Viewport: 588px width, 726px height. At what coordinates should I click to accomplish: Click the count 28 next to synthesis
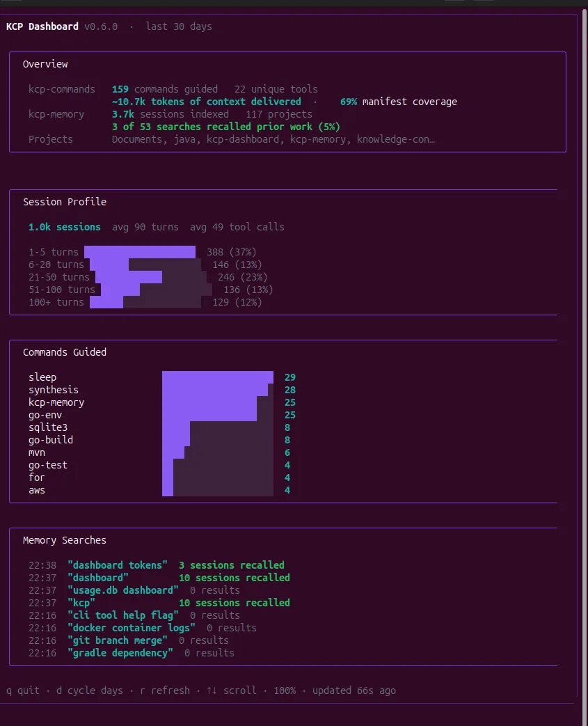[x=290, y=390]
